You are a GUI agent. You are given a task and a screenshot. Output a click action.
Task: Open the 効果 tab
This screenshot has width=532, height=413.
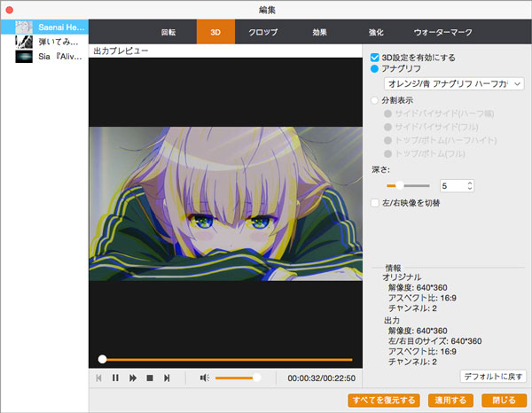pyautogui.click(x=319, y=32)
